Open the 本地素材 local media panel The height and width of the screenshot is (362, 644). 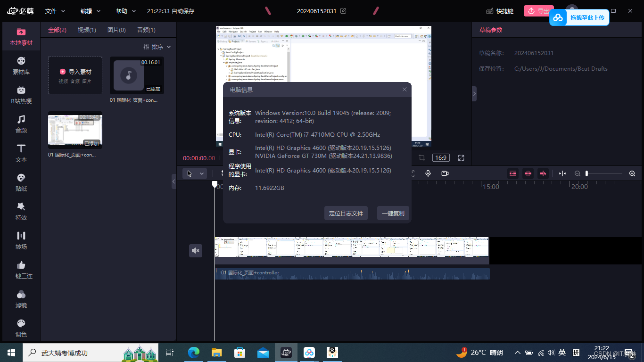click(21, 36)
